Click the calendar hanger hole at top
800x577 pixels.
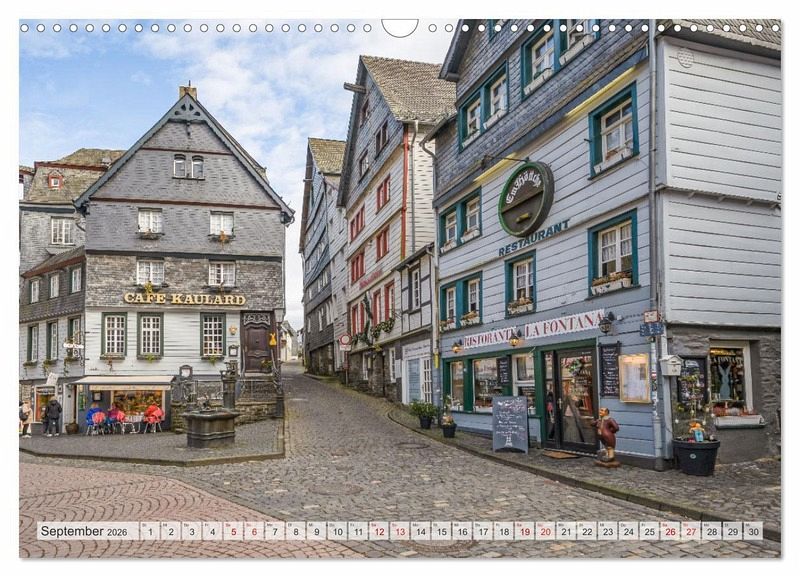(x=400, y=27)
